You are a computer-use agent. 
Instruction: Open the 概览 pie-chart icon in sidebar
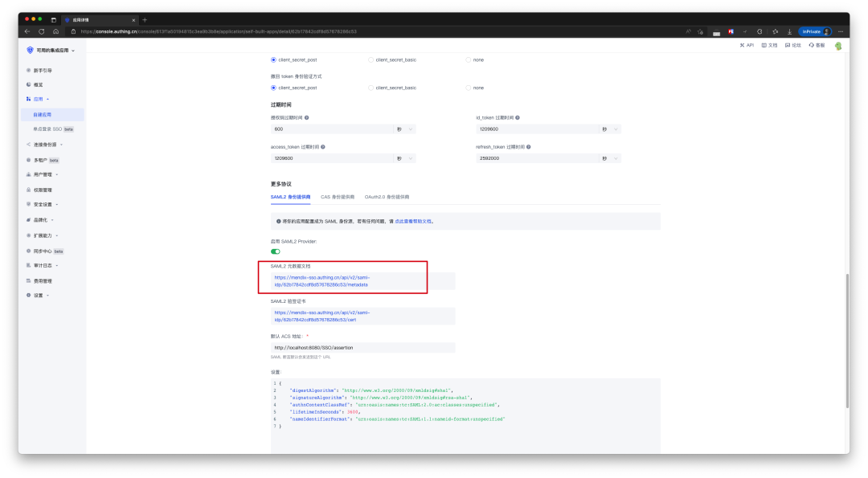pyautogui.click(x=28, y=84)
